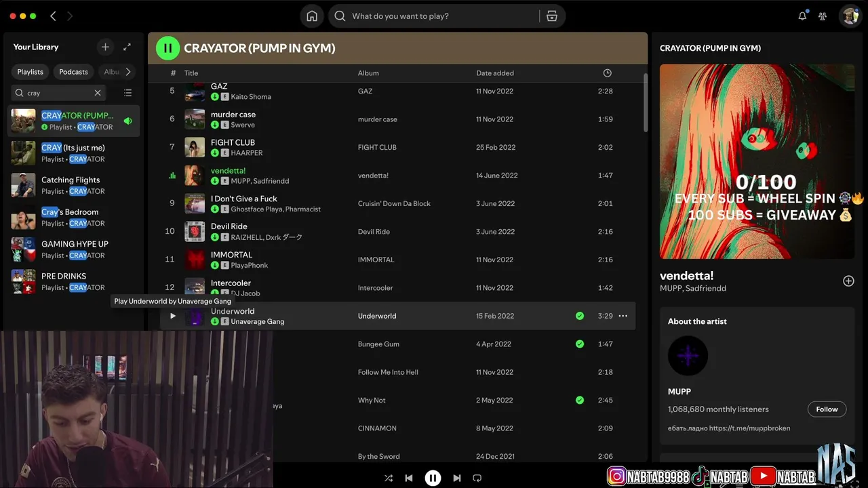Screen dimensions: 868x488
Task: Open vendetta! title in Now Playing panel
Action: click(687, 276)
